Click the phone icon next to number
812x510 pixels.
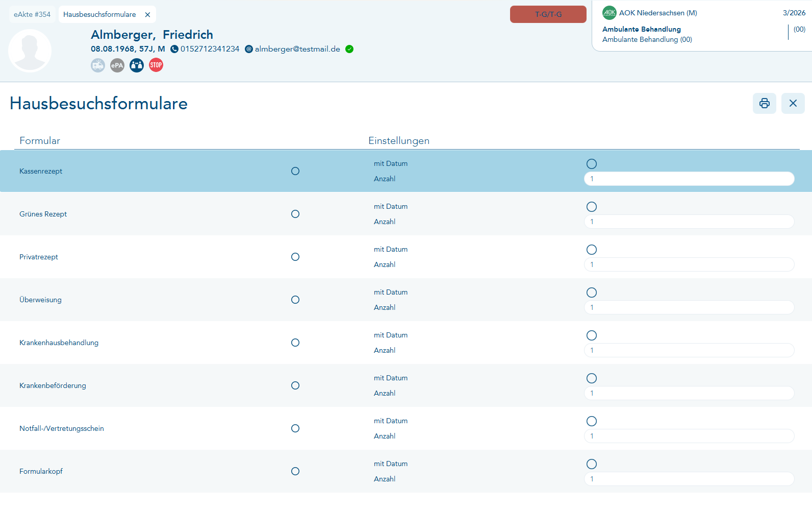pyautogui.click(x=174, y=49)
